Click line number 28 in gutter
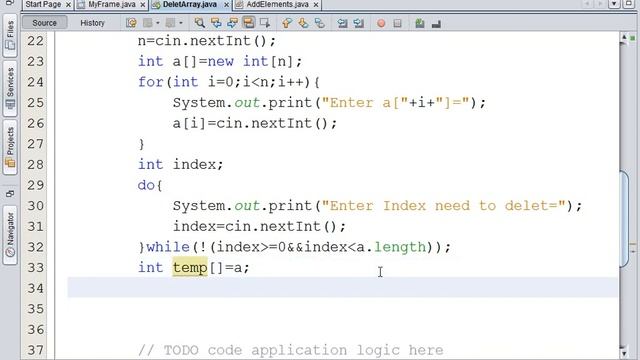The width and height of the screenshot is (640, 360). click(36, 164)
